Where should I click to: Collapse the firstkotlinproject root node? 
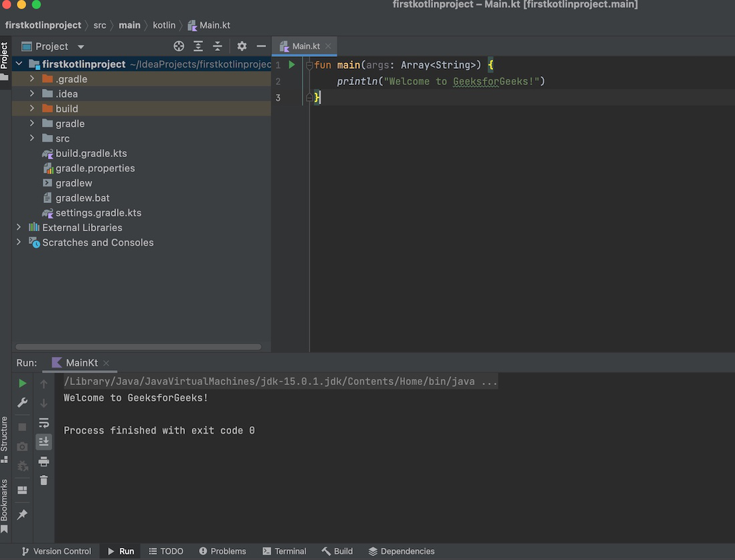tap(19, 63)
